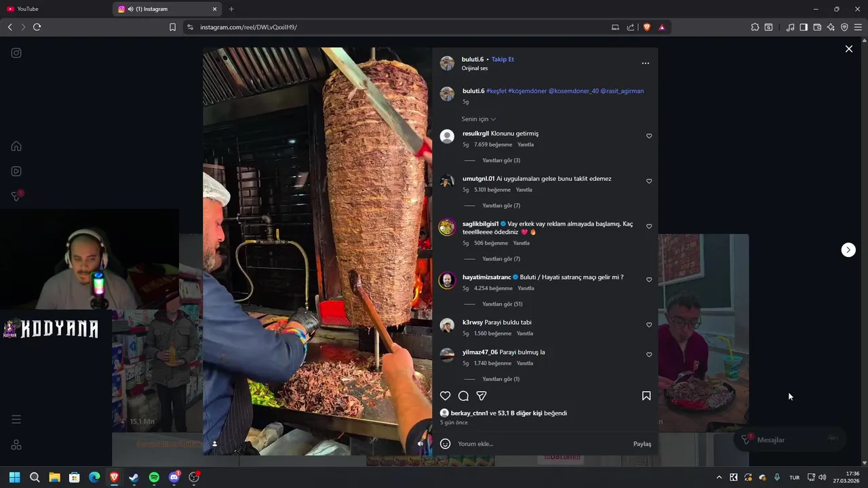The height and width of the screenshot is (488, 868).
Task: Open the emoji picker in the comment box
Action: point(446,444)
